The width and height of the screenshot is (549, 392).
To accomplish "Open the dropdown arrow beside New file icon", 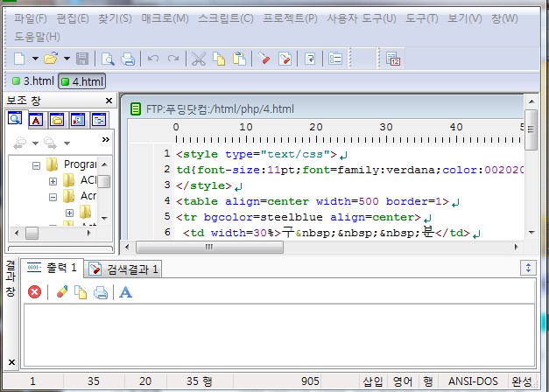I will click(x=35, y=59).
